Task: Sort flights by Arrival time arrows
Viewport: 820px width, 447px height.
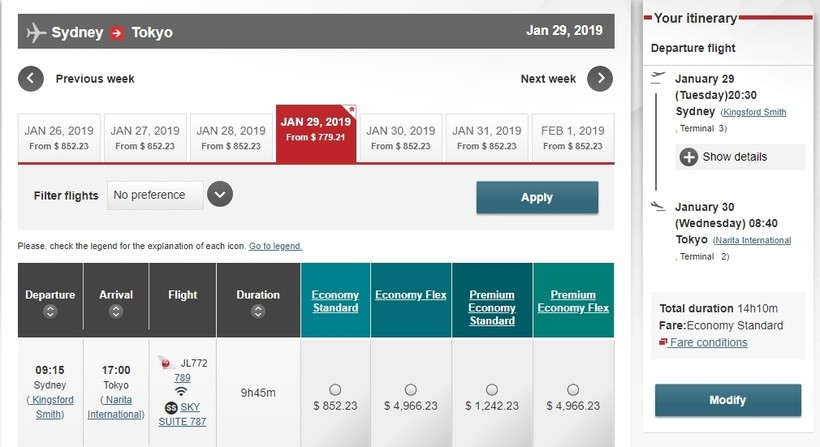Action: click(x=116, y=311)
